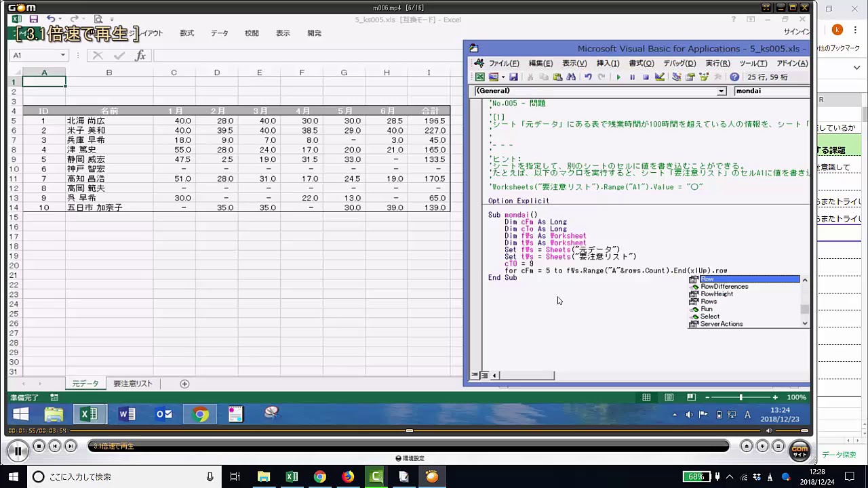Click the Undo arrow in VBA toolbar

pos(588,77)
